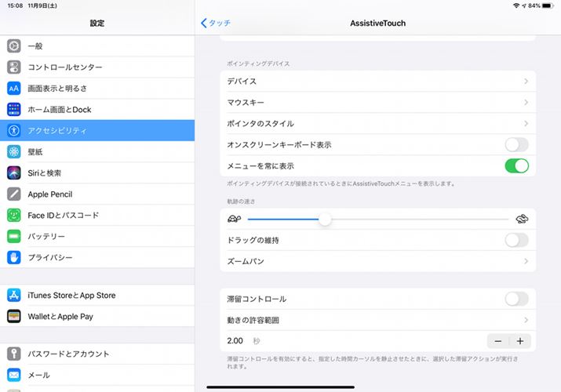Tap the home indicator bar
This screenshot has width=561, height=392.
(x=281, y=387)
